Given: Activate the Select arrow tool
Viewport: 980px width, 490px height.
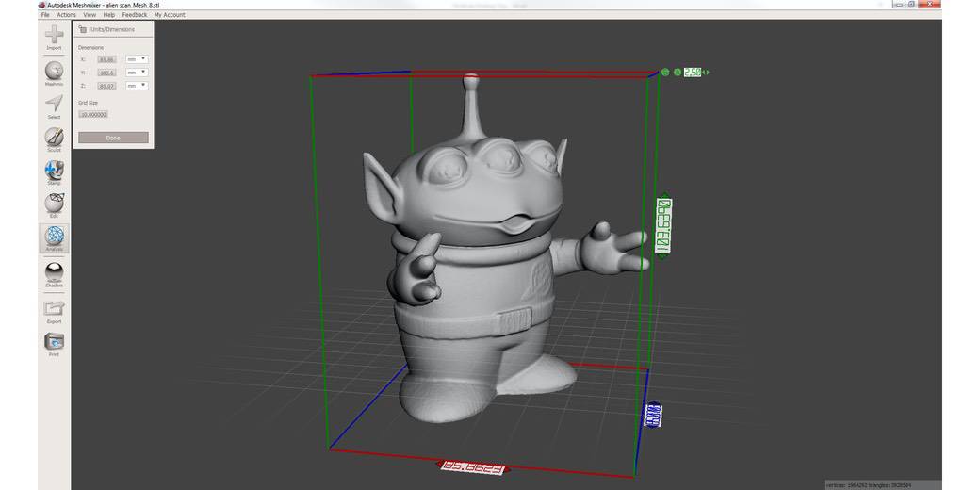Looking at the screenshot, I should pos(54,103).
